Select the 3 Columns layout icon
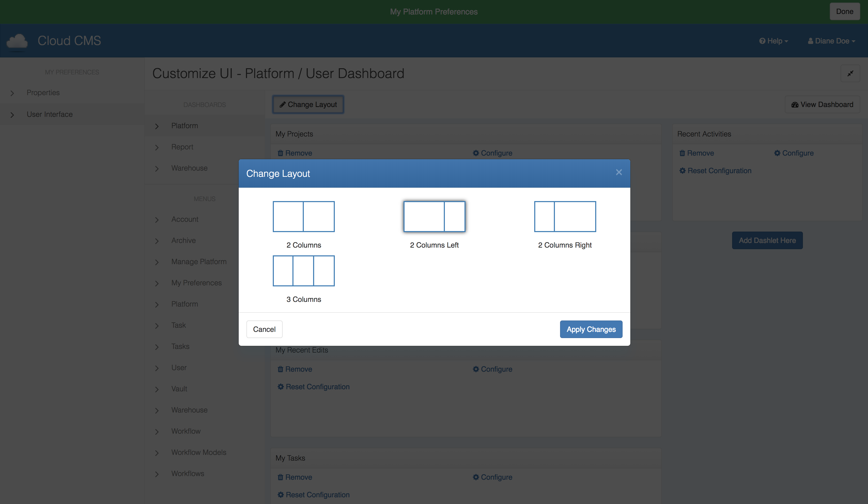Viewport: 868px width, 504px height. tap(304, 271)
